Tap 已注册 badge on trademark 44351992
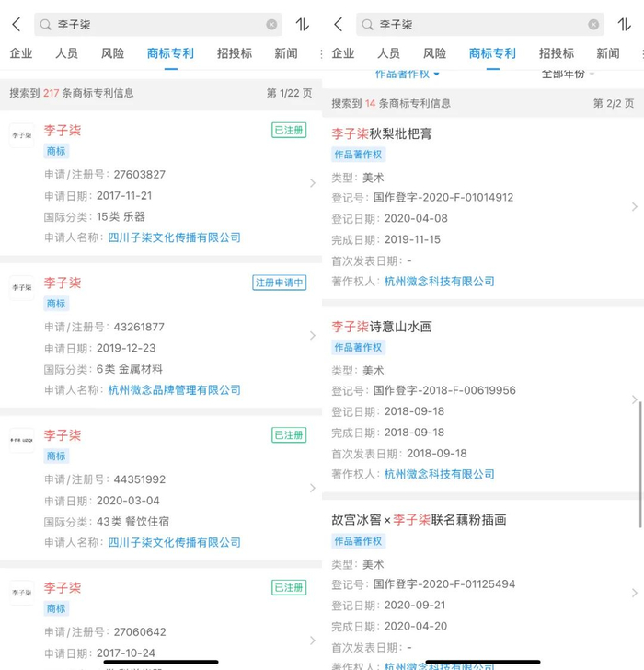Screen dimensions: 644x670 pos(289,435)
